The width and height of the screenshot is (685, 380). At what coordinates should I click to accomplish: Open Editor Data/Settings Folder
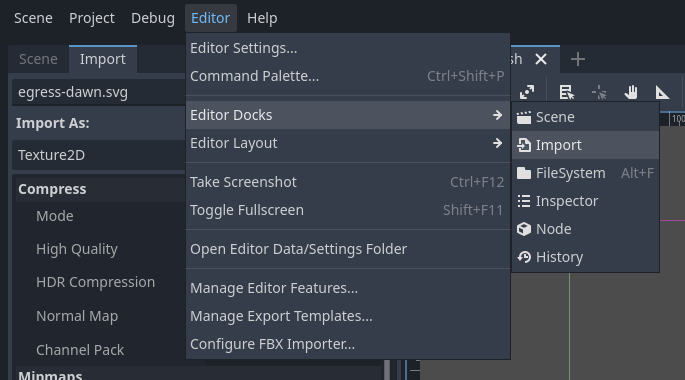coord(348,249)
